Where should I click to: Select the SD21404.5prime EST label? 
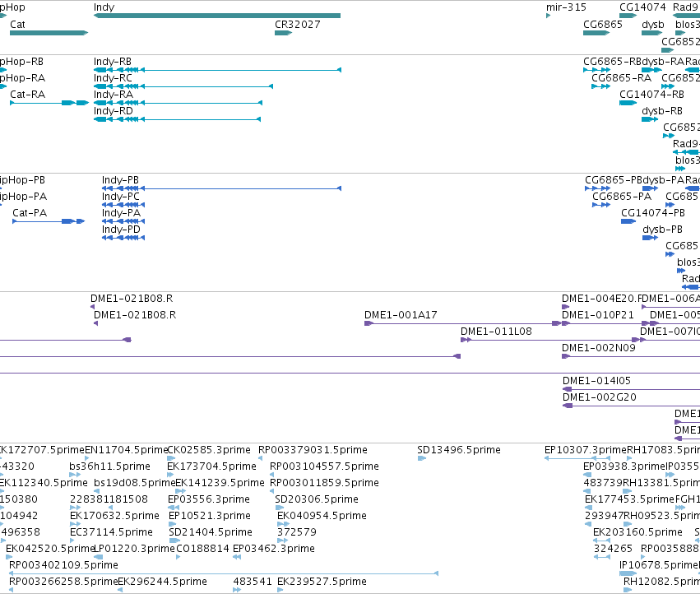pos(211,532)
